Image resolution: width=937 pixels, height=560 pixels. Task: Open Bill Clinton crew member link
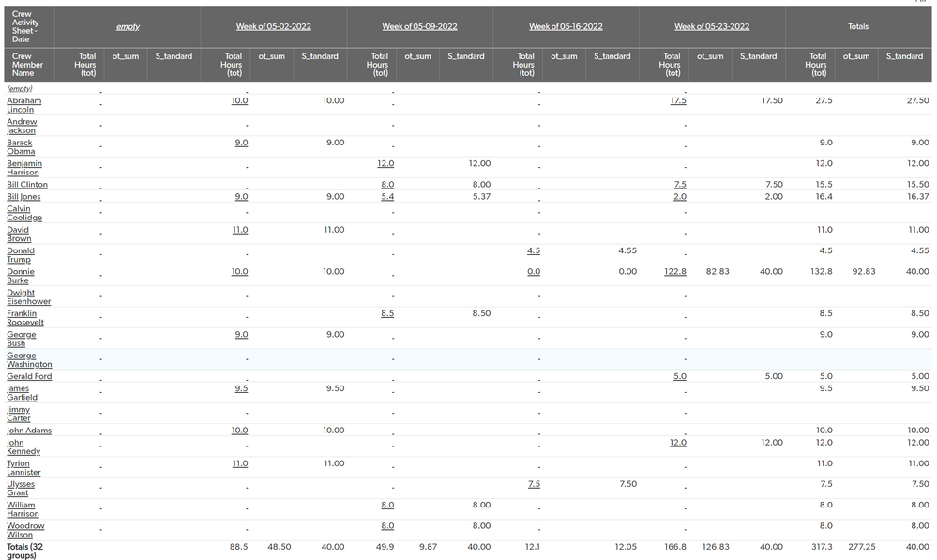(x=27, y=185)
